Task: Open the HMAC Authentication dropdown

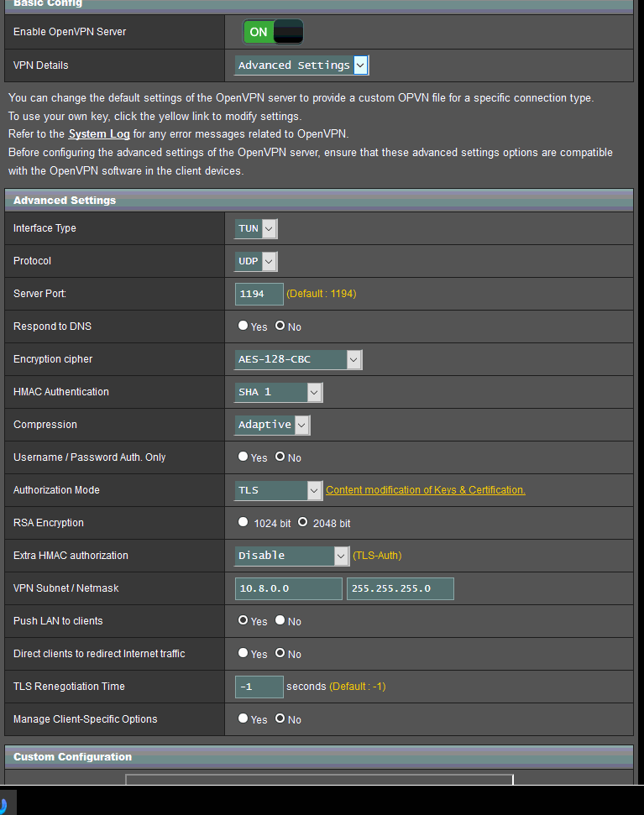Action: click(x=279, y=392)
